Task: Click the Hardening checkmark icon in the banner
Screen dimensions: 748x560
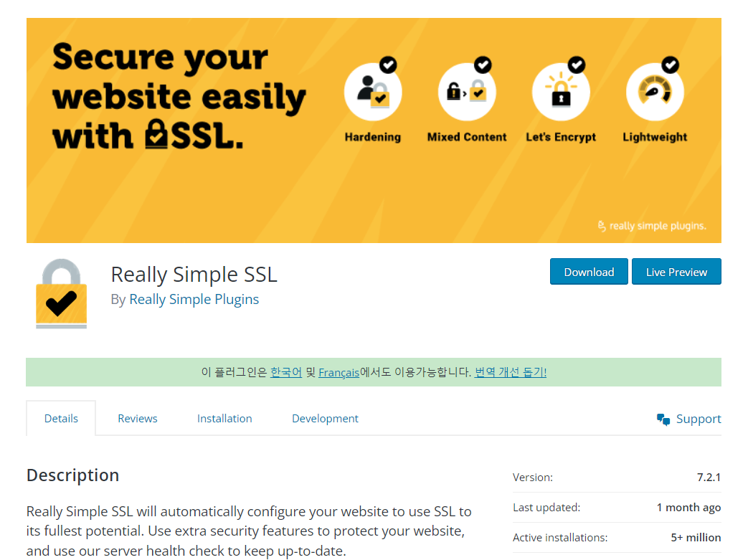Action: click(373, 91)
